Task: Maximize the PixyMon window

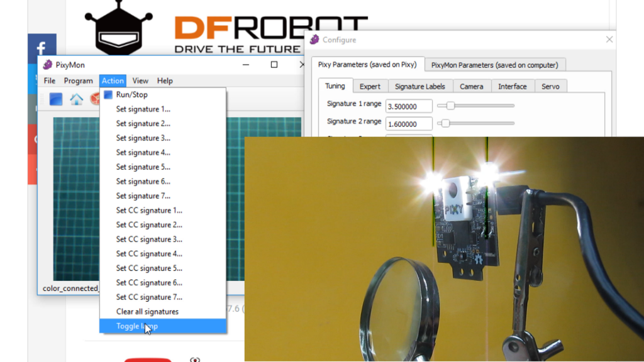Action: pyautogui.click(x=274, y=65)
